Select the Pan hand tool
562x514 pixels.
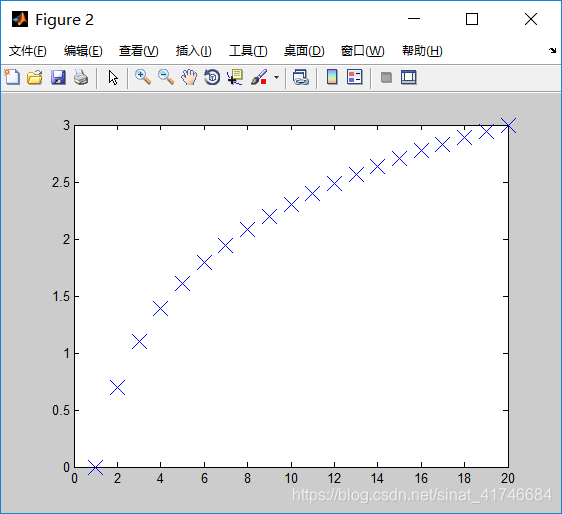[189, 77]
